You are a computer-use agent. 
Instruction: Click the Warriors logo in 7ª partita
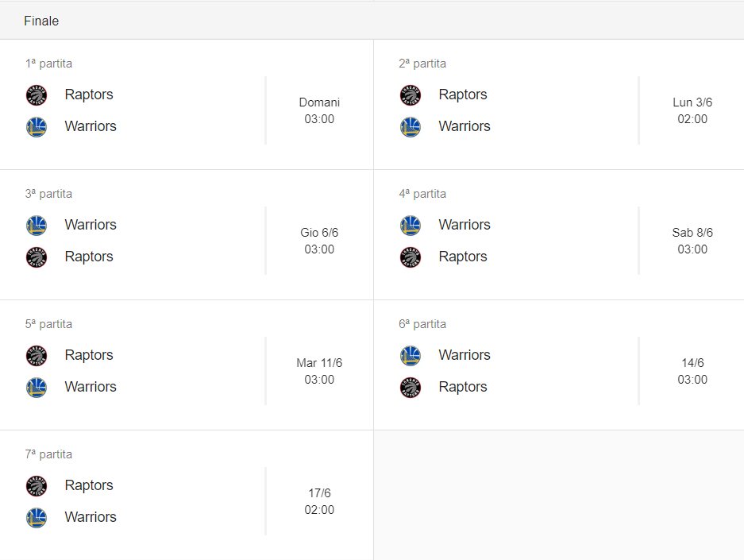(x=37, y=518)
